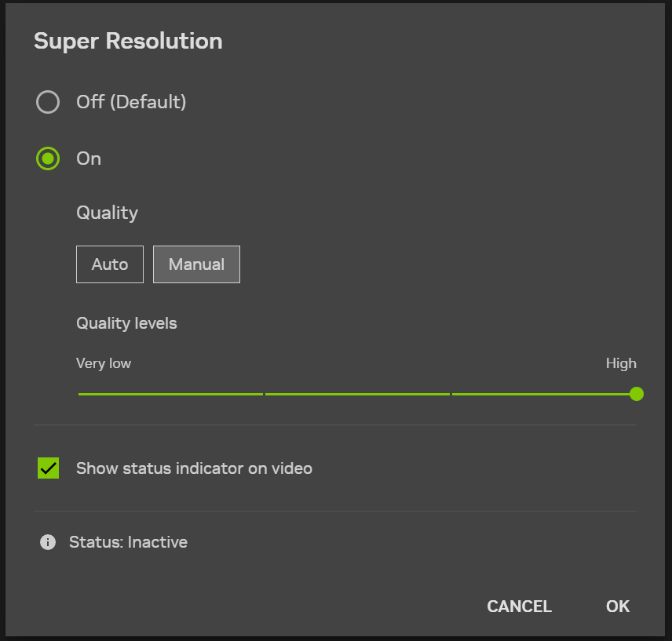672x641 pixels.
Task: Click the green slider handle at High
Action: click(637, 394)
